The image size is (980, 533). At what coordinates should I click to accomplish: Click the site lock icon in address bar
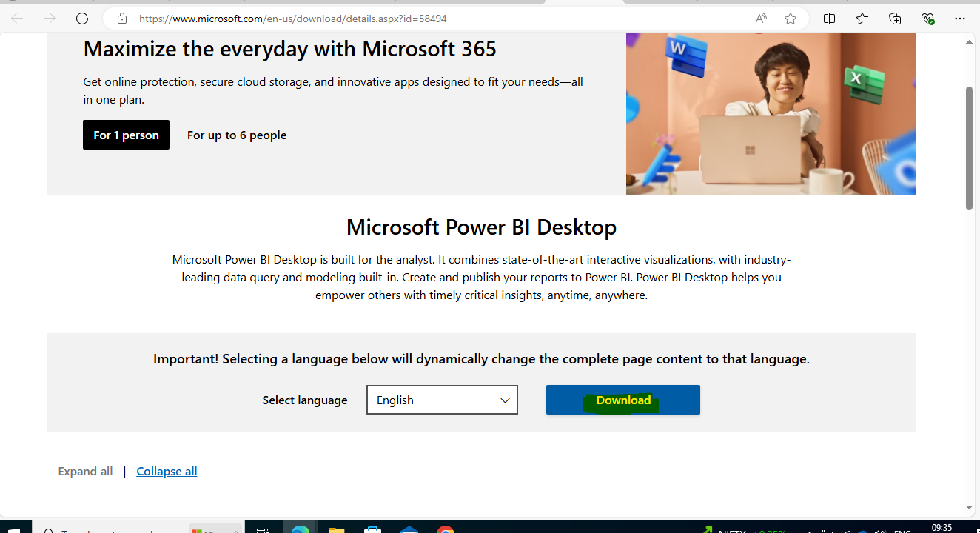coord(122,19)
